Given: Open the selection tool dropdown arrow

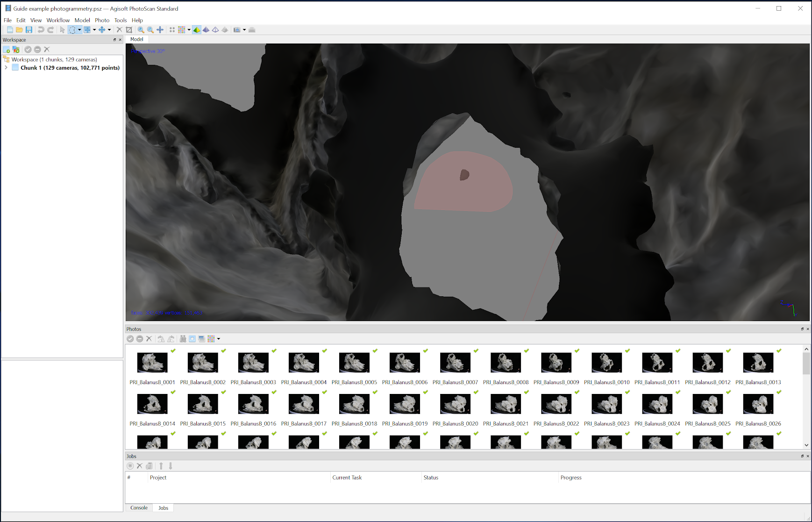Looking at the screenshot, I should click(x=79, y=30).
